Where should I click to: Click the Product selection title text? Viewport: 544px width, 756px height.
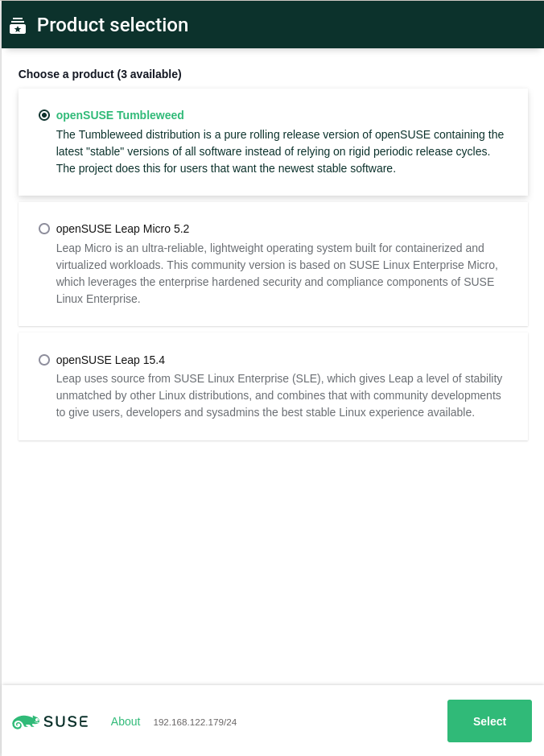(x=111, y=24)
